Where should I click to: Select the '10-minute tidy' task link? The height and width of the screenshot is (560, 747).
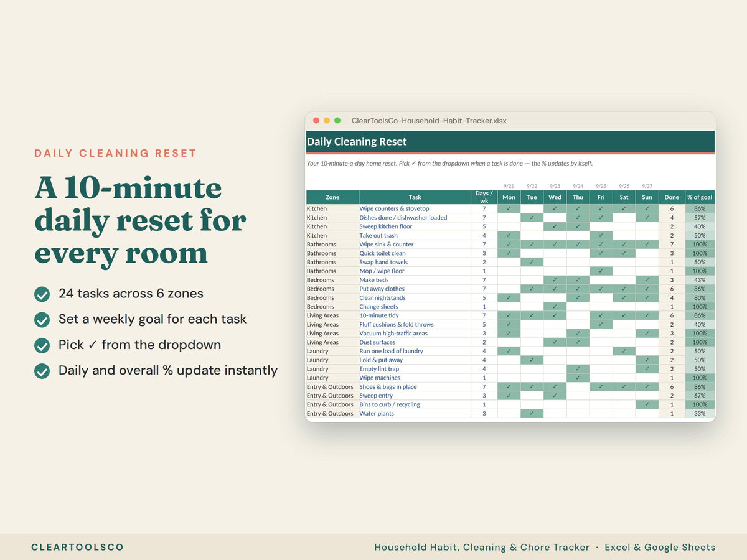coord(378,315)
